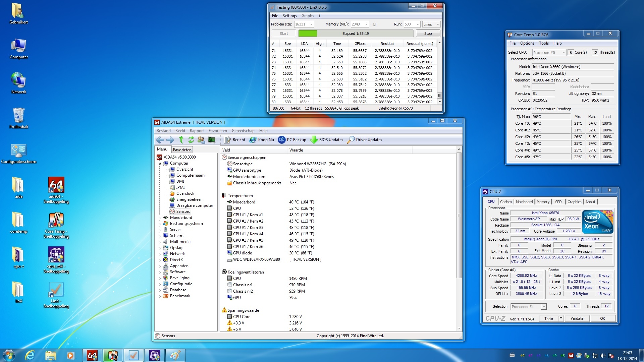
Task: Open Configuratiescherm desktop icon
Action: point(19,153)
